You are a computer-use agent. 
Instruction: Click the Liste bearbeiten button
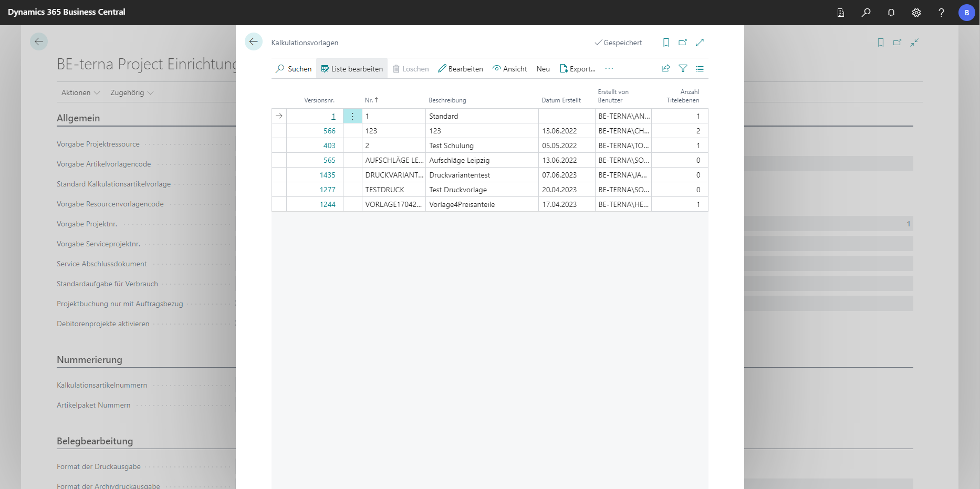tap(351, 68)
